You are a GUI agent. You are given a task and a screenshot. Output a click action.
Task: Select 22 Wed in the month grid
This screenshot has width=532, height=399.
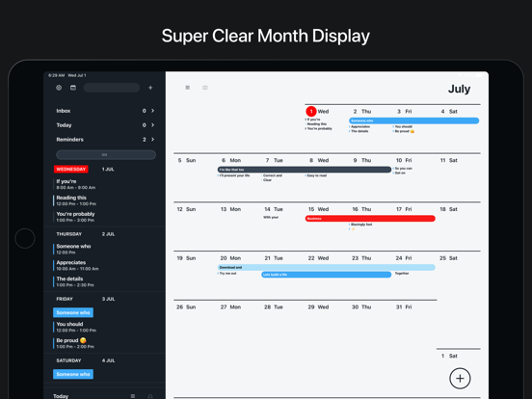point(318,258)
